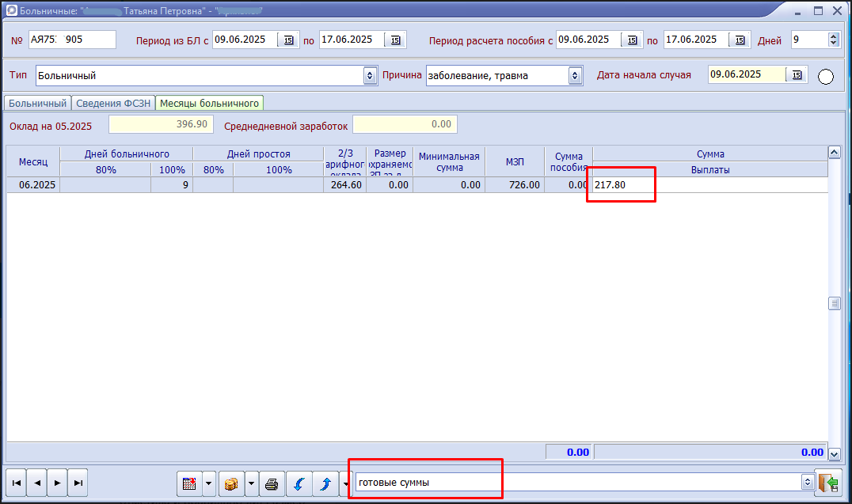Click the table's vertical scrollbar thumb
The width and height of the screenshot is (852, 504).
pos(834,304)
